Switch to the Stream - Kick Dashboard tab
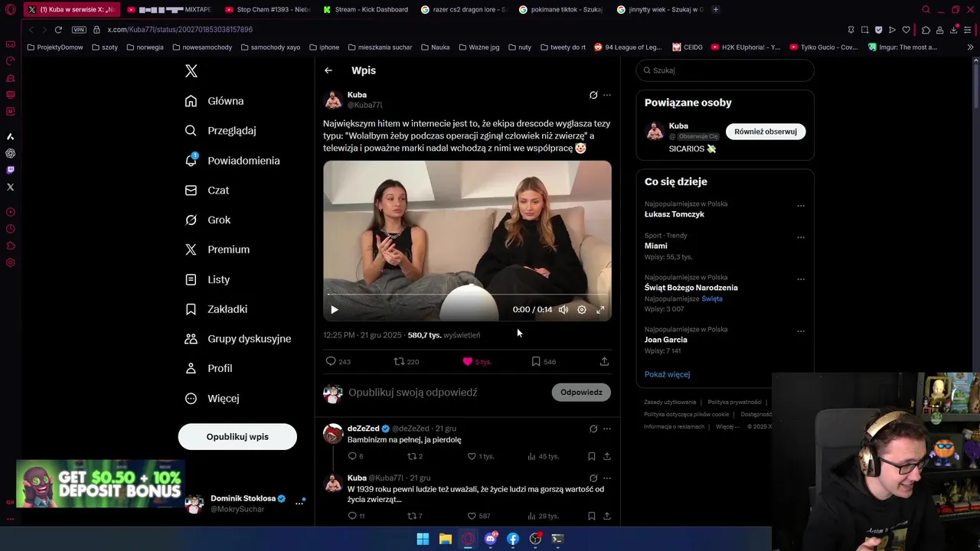The image size is (980, 551). click(x=365, y=10)
